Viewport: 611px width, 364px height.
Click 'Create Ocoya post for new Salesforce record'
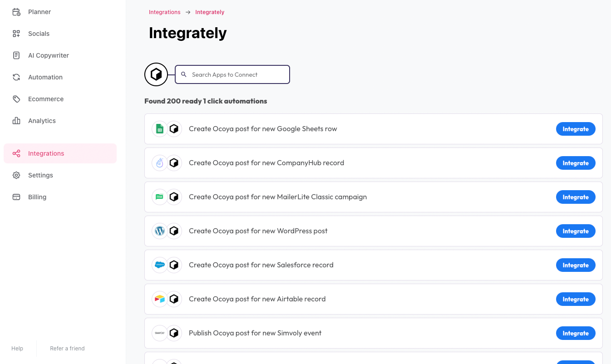(261, 265)
